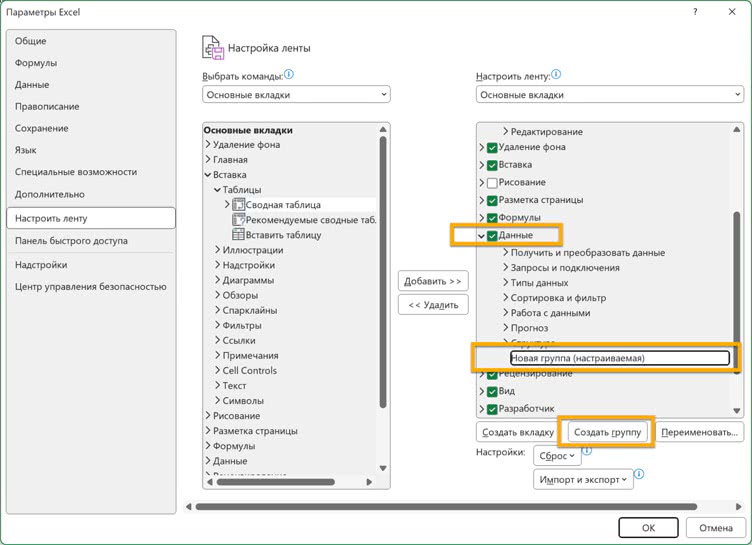Open the Сброс dropdown
752x545 pixels.
coord(557,456)
